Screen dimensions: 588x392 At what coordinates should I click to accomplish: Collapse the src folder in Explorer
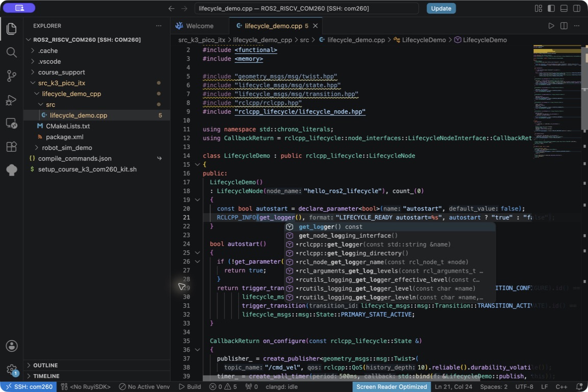(x=97, y=104)
